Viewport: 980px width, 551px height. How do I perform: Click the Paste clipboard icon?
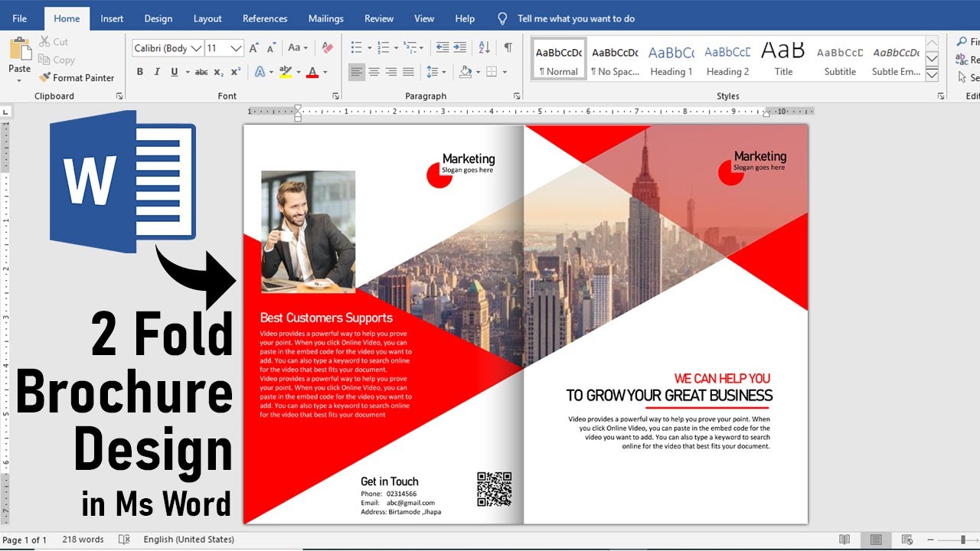tap(19, 48)
